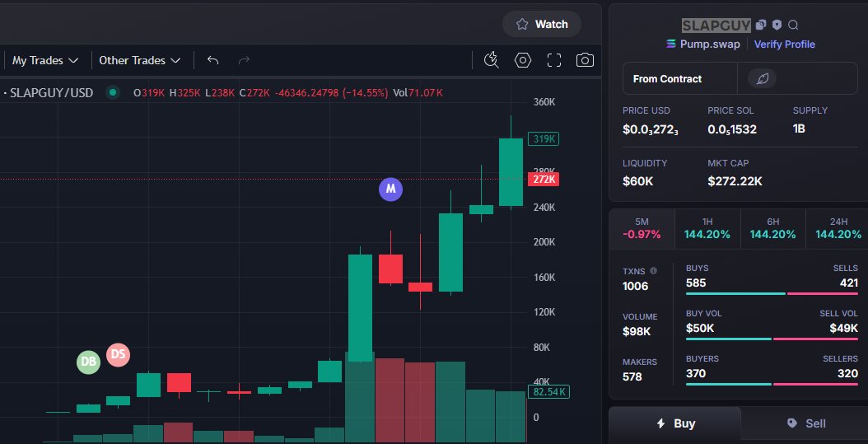The image size is (868, 444).
Task: Search token using magnifier next to SLAPGUY
Action: coord(793,25)
